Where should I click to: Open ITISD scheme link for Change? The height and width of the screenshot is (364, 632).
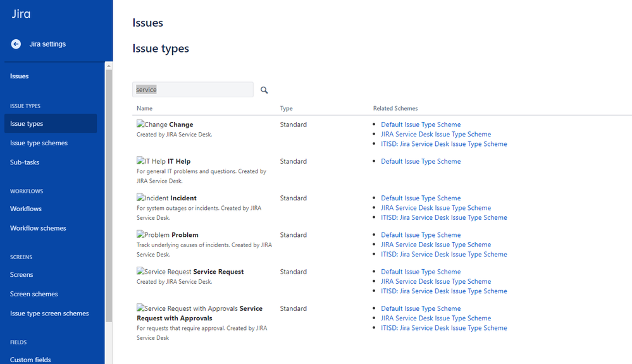click(443, 143)
